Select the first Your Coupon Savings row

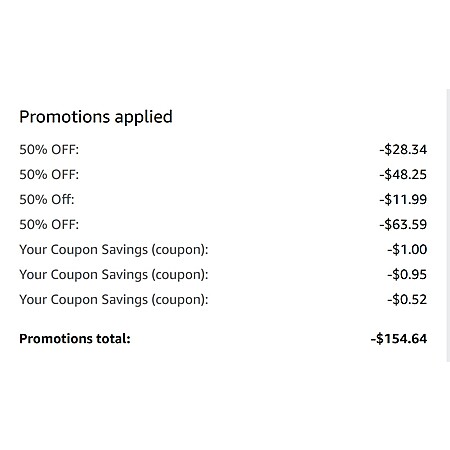coord(223,250)
